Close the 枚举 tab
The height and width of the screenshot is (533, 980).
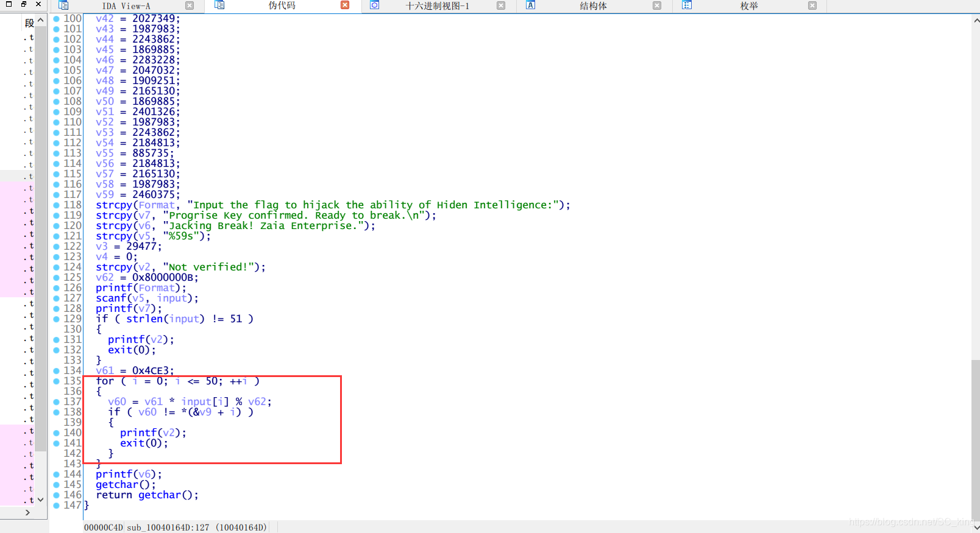tap(812, 5)
